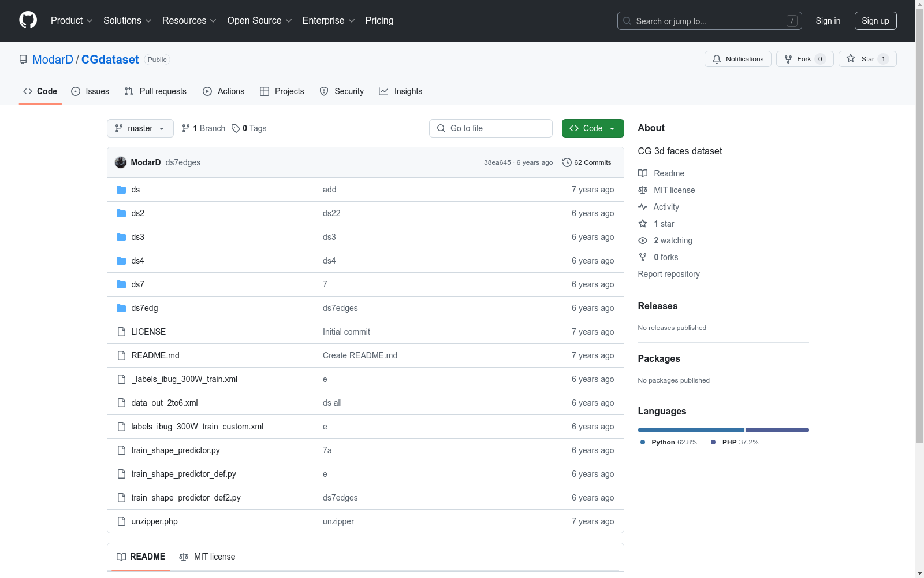Image resolution: width=924 pixels, height=578 pixels.
Task: Click the unzipper.php file icon
Action: point(121,521)
